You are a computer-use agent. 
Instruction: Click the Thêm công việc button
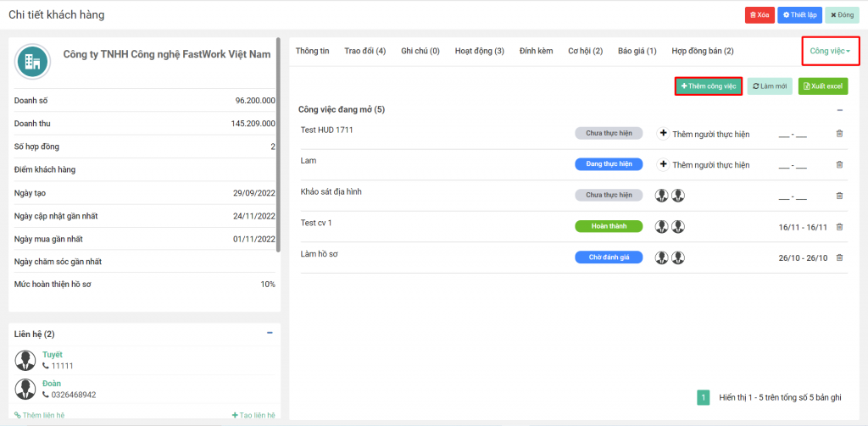pyautogui.click(x=708, y=86)
